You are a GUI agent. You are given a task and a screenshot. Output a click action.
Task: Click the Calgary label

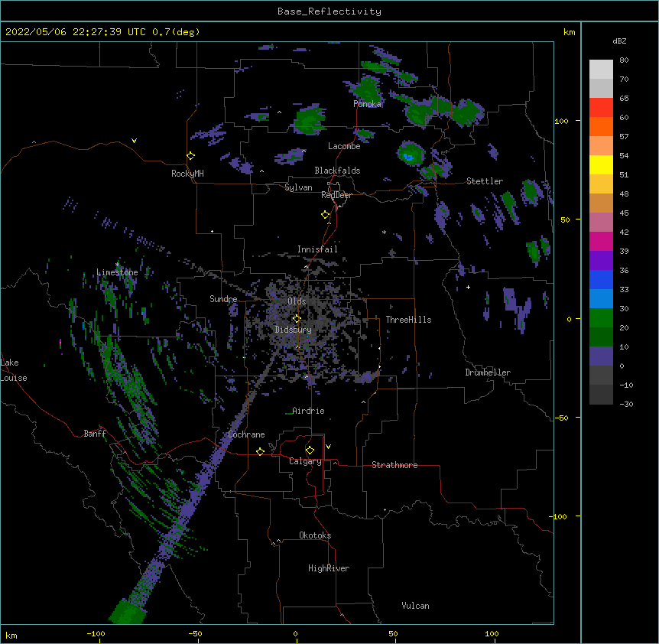click(305, 461)
